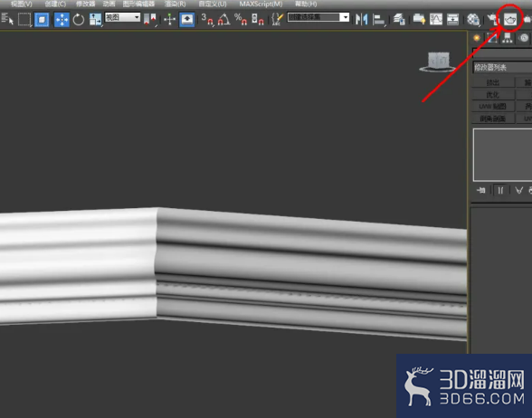Open the 自定义(U) menu
This screenshot has width=532, height=418.
(213, 4)
